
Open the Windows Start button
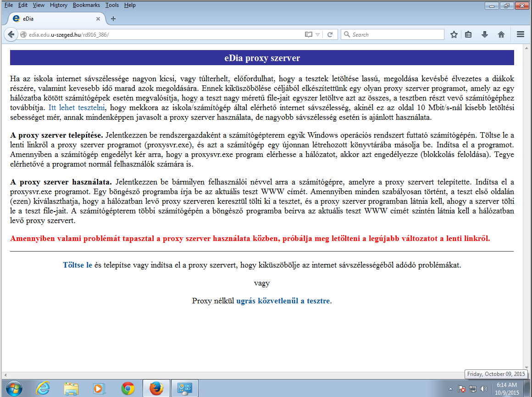tap(14, 388)
